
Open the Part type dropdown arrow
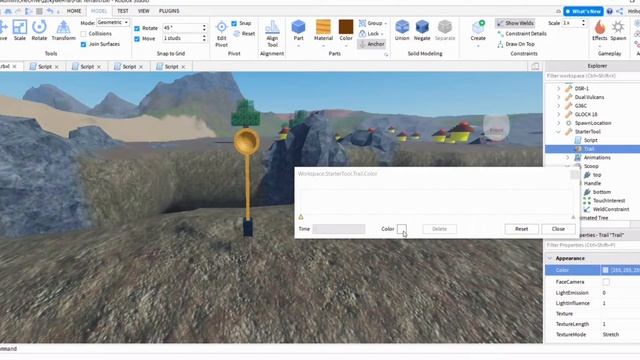tap(298, 46)
